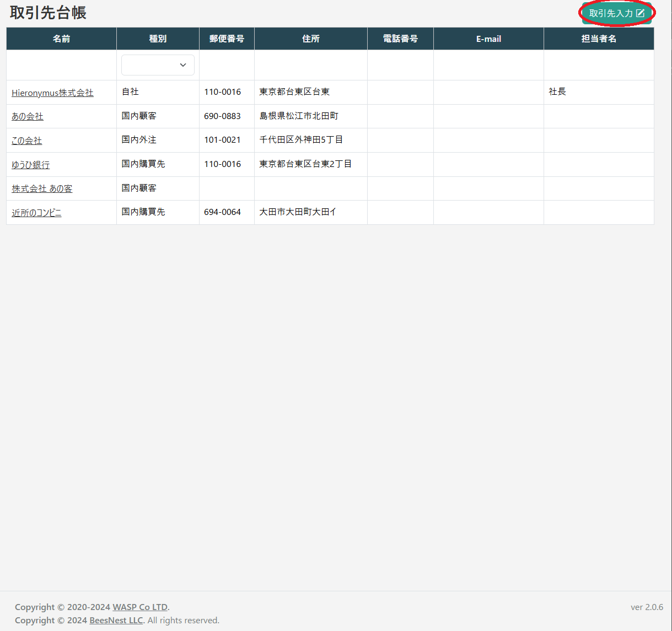Viewport: 672px width, 631px height.
Task: Open the Hieronymus株式会社 detail page
Action: 51,93
